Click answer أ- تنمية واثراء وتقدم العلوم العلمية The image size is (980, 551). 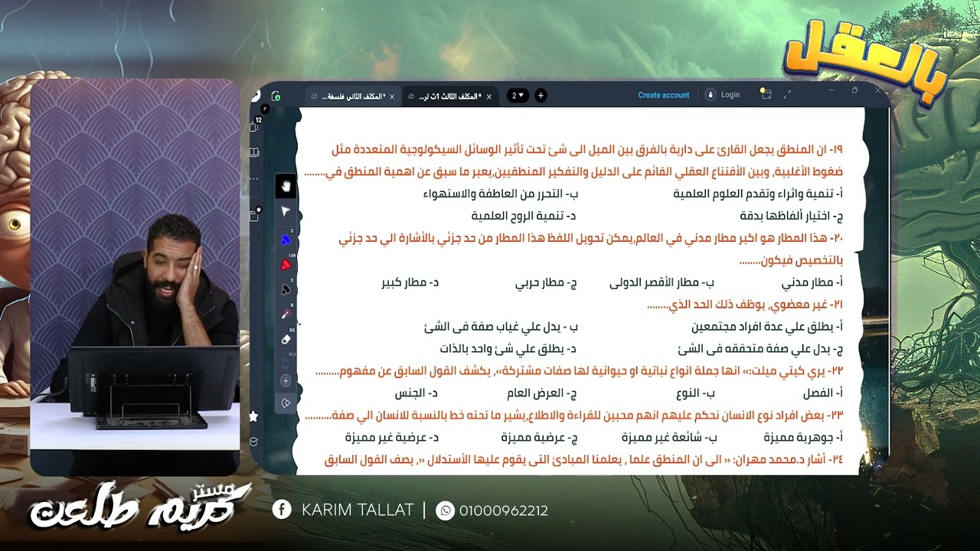click(758, 194)
